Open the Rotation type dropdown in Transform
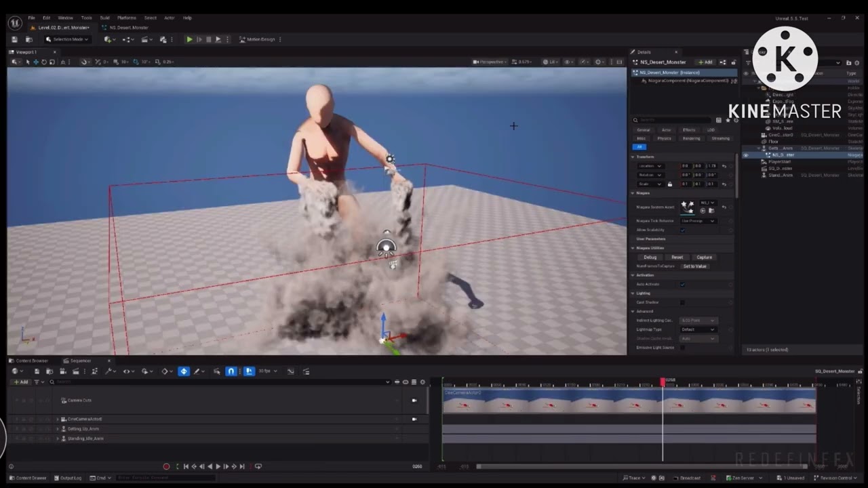868x488 pixels. [650, 175]
